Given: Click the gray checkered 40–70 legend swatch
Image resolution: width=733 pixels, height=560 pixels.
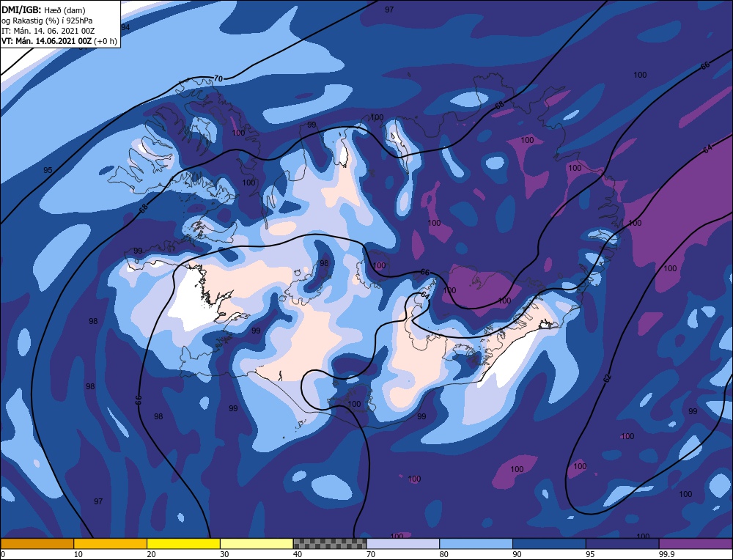Looking at the screenshot, I should click(330, 543).
